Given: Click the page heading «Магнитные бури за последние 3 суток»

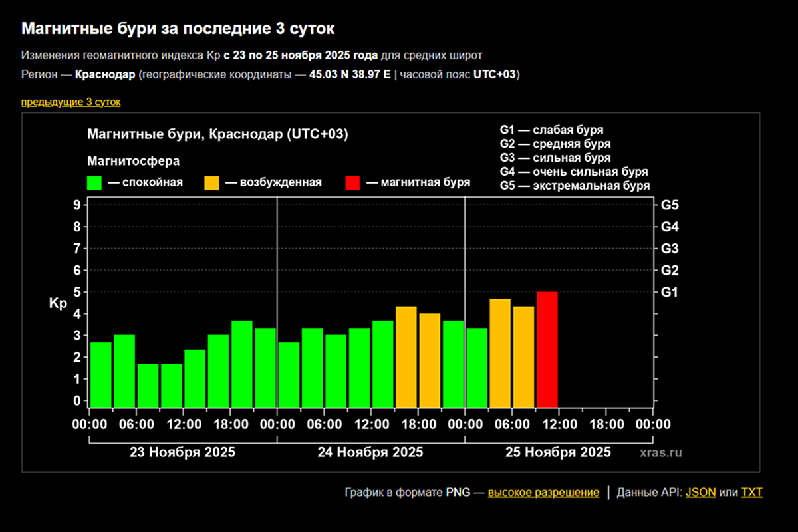Looking at the screenshot, I should coord(178,29).
